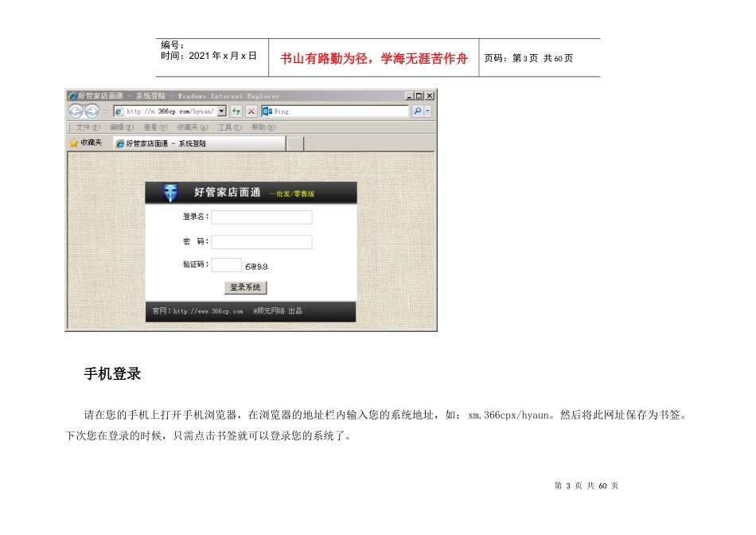Click the 登录系统 button
Viewport: 756px width, 535px height.
coord(245,287)
